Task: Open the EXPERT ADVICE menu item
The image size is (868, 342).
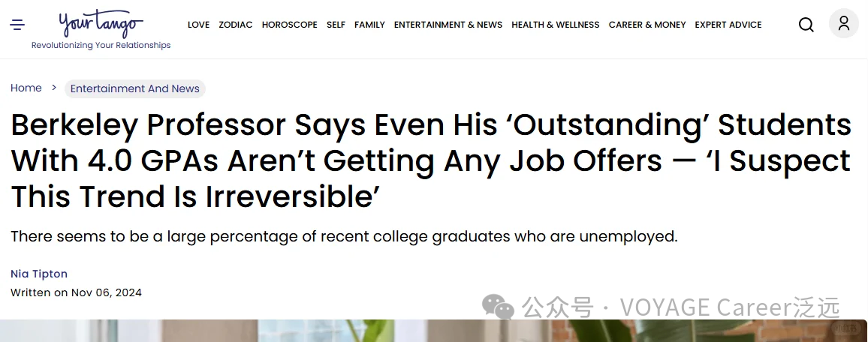Action: (728, 25)
